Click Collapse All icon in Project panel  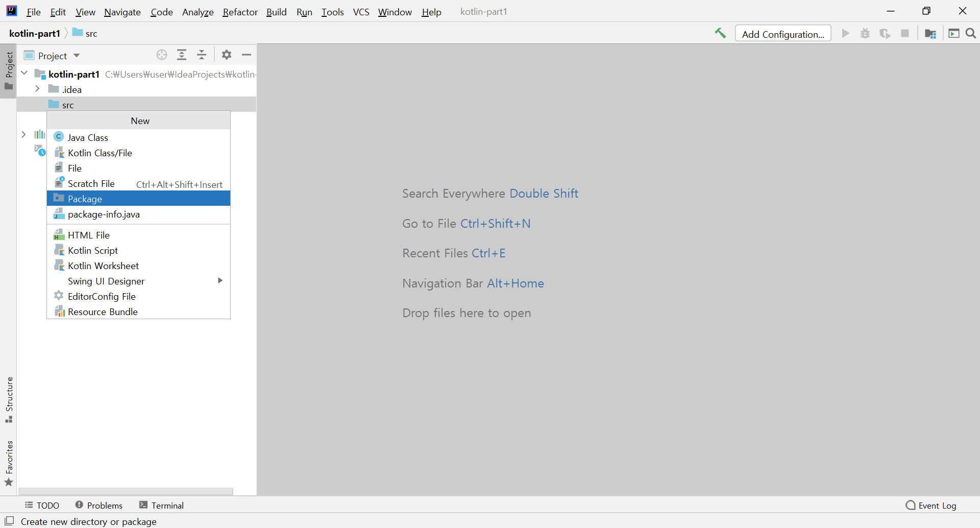[202, 55]
